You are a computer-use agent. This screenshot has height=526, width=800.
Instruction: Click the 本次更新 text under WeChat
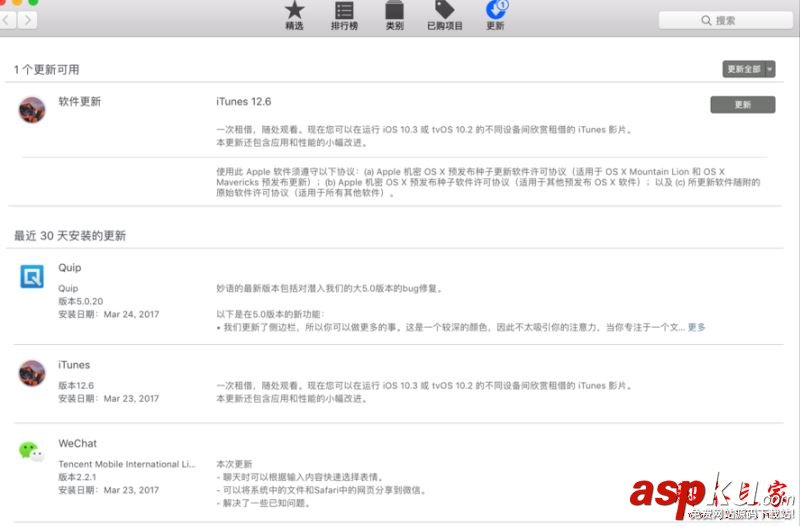pyautogui.click(x=234, y=464)
